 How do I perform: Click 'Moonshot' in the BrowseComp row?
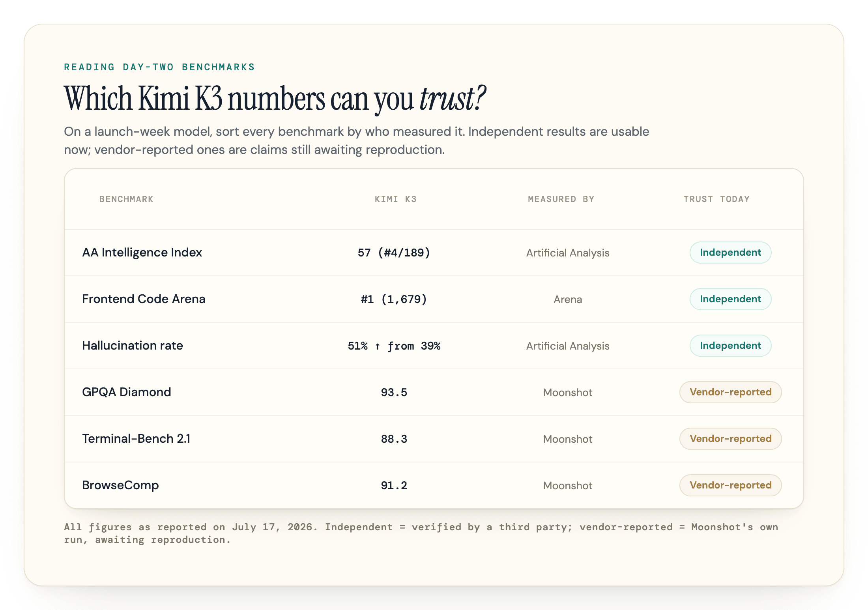click(568, 486)
